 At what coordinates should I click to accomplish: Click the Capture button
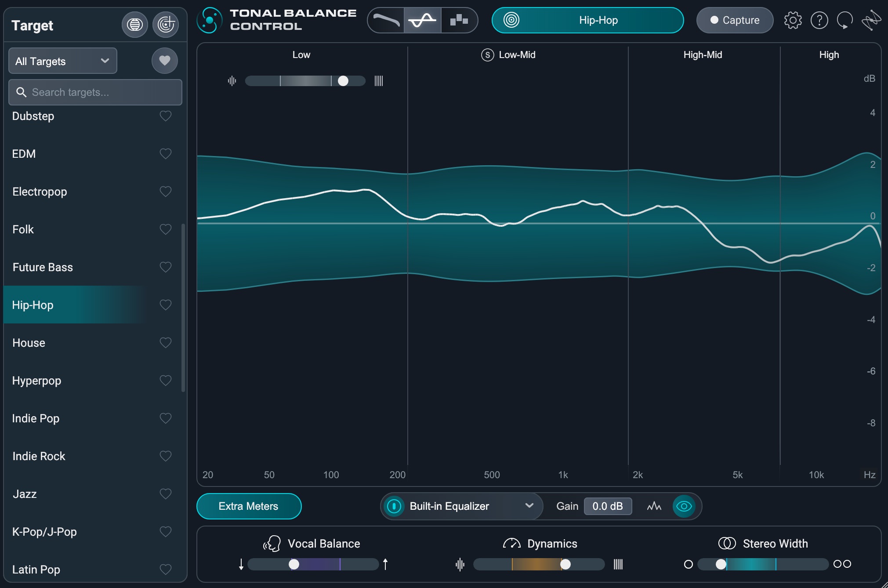[x=734, y=20]
